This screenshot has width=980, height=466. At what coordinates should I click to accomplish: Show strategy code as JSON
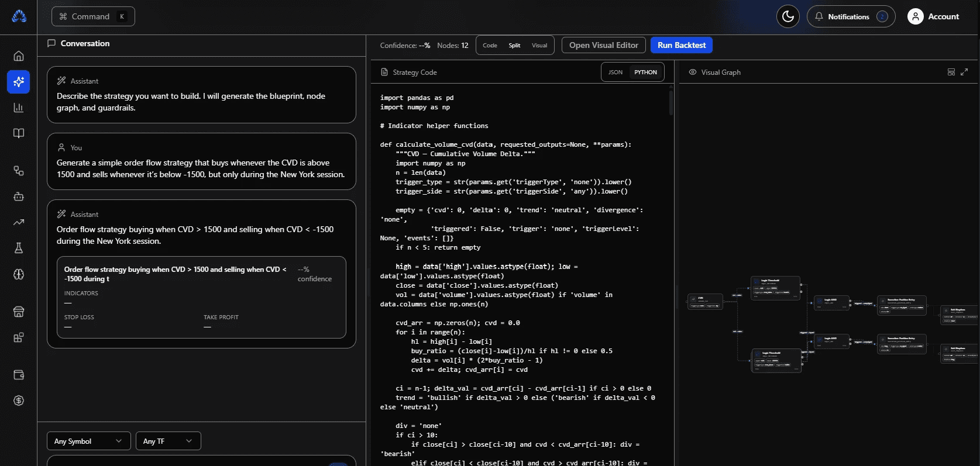(615, 73)
